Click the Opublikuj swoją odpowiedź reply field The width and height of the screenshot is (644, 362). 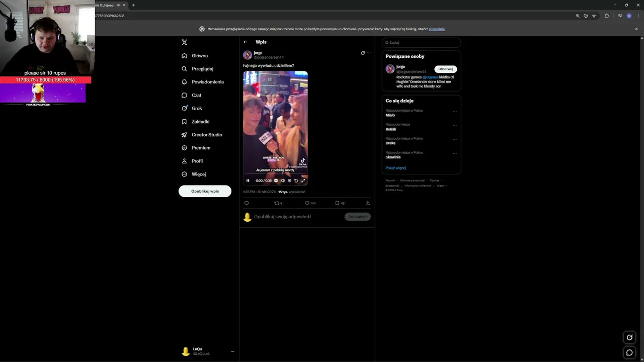(x=283, y=217)
